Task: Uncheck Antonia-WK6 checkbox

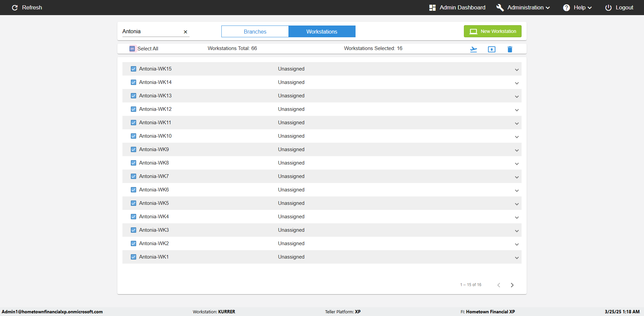Action: [x=133, y=190]
